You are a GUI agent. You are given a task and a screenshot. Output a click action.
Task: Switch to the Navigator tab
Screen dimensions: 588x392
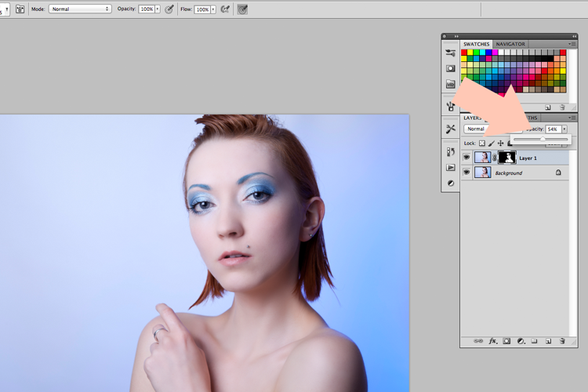click(510, 44)
